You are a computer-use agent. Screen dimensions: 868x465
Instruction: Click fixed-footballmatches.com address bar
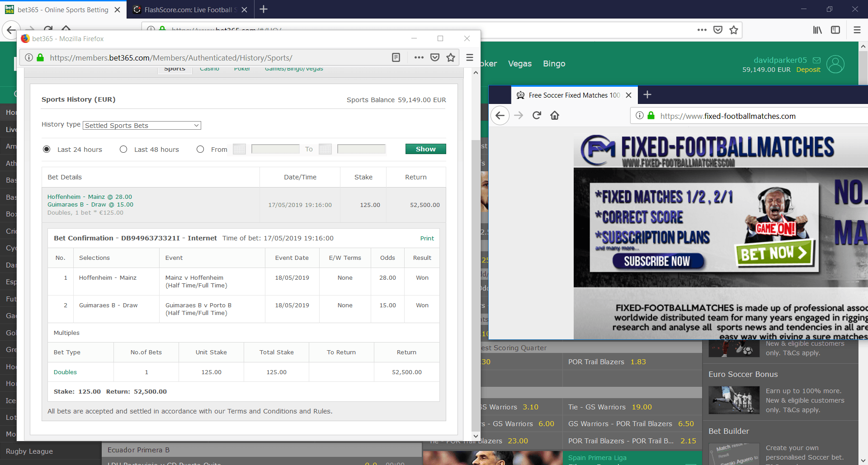749,116
